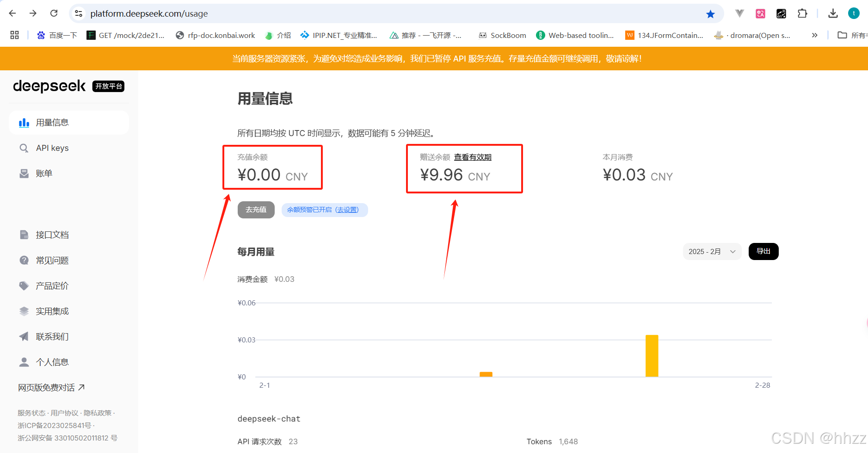Open 联系我们 in the sidebar
This screenshot has height=453, width=868.
point(69,337)
